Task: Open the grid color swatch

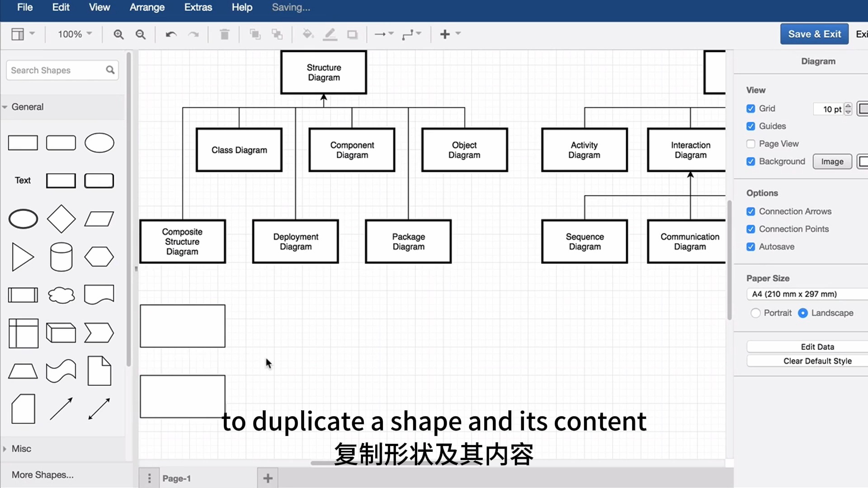Action: 863,109
